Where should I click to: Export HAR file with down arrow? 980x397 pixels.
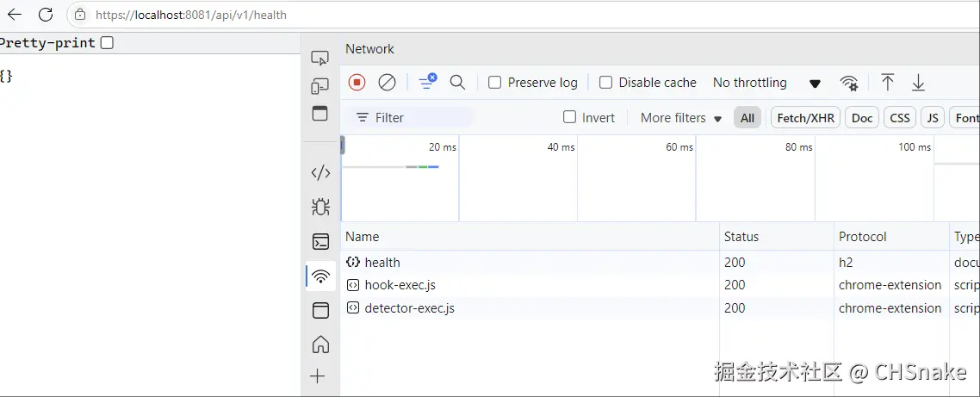point(918,83)
